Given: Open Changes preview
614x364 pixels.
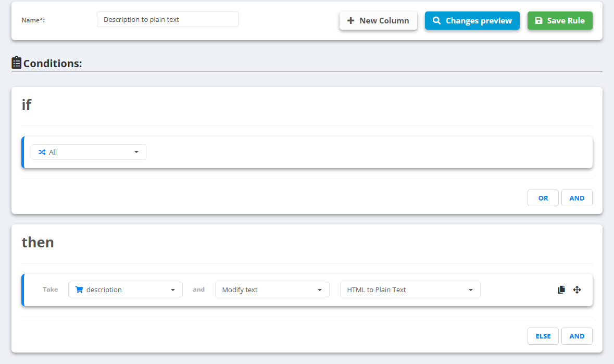Looking at the screenshot, I should tap(472, 21).
